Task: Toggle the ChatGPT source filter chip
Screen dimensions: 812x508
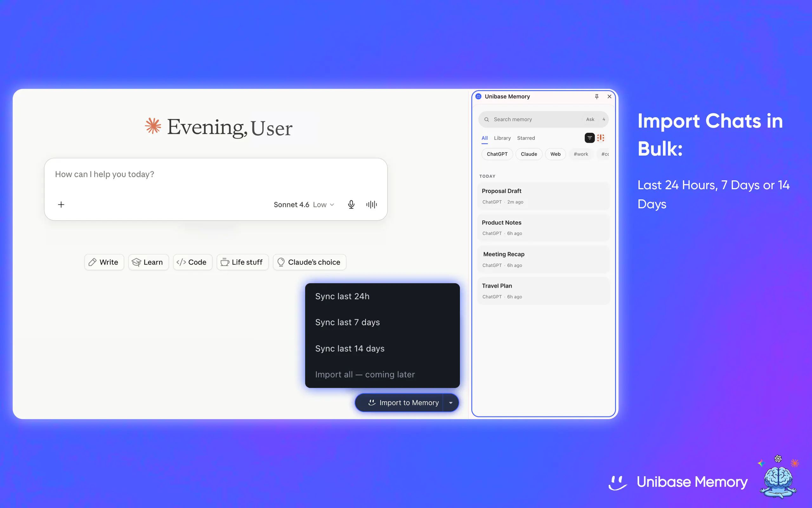Action: (x=497, y=154)
